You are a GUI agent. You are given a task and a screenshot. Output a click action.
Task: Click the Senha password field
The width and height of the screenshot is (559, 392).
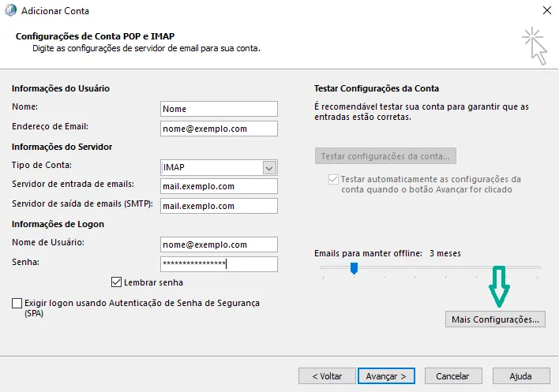point(219,264)
